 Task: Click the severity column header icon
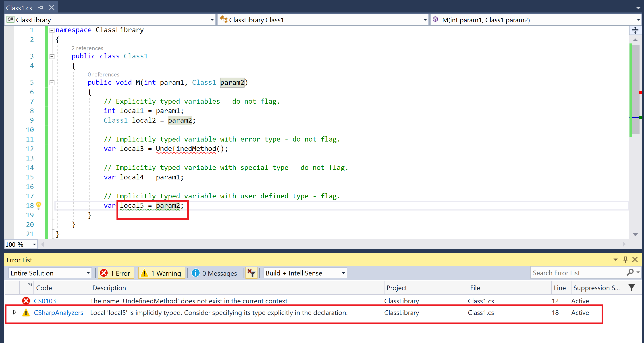(30, 285)
